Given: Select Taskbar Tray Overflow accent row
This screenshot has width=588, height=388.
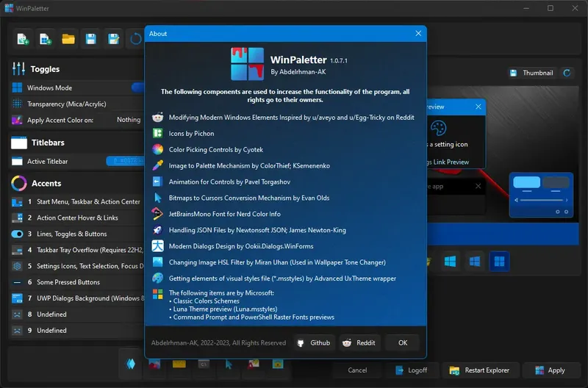Looking at the screenshot, I should (76, 250).
